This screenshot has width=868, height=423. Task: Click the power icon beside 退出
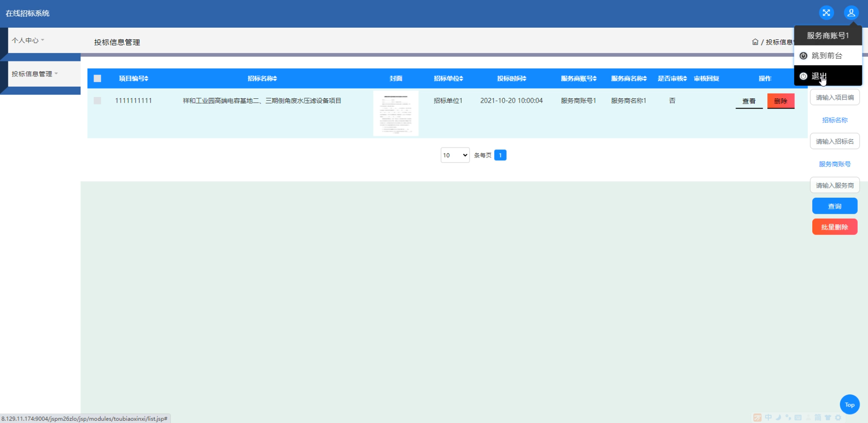point(803,76)
